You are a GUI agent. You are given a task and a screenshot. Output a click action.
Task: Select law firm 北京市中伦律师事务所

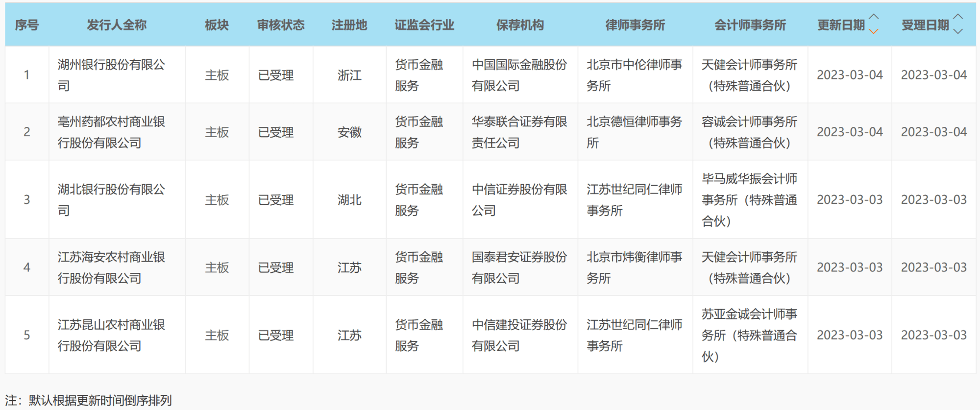point(635,75)
